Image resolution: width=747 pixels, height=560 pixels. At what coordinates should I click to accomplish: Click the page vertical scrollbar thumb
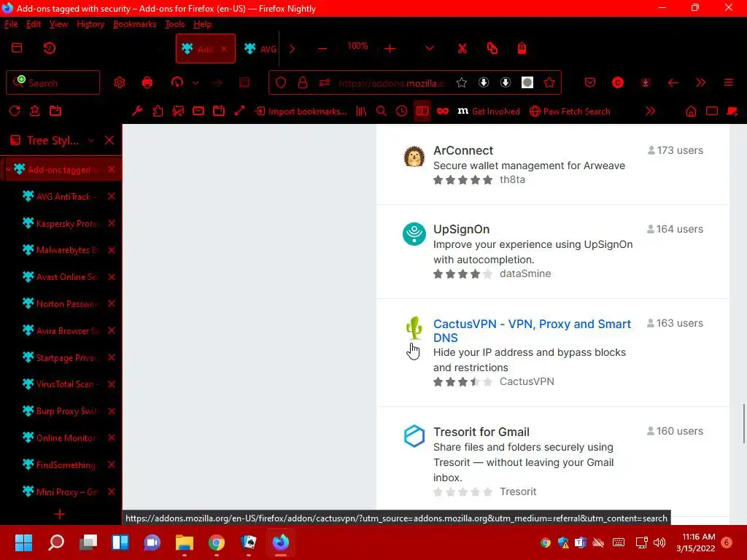(x=743, y=424)
